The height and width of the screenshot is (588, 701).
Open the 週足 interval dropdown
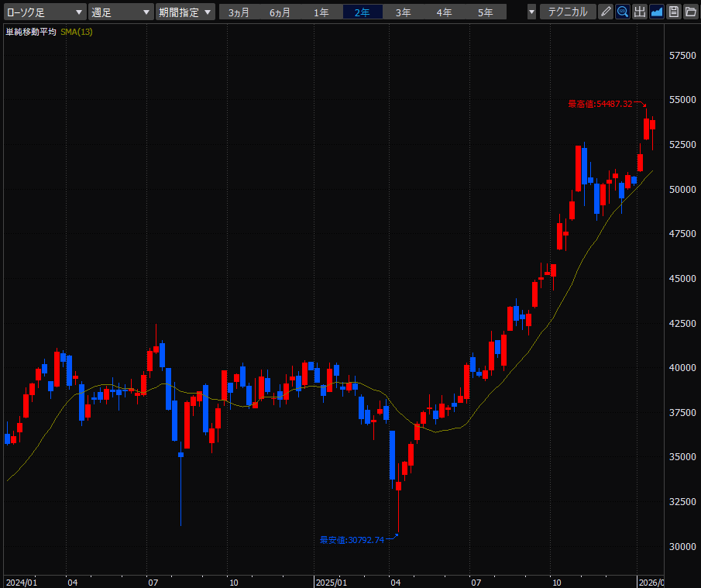(121, 12)
